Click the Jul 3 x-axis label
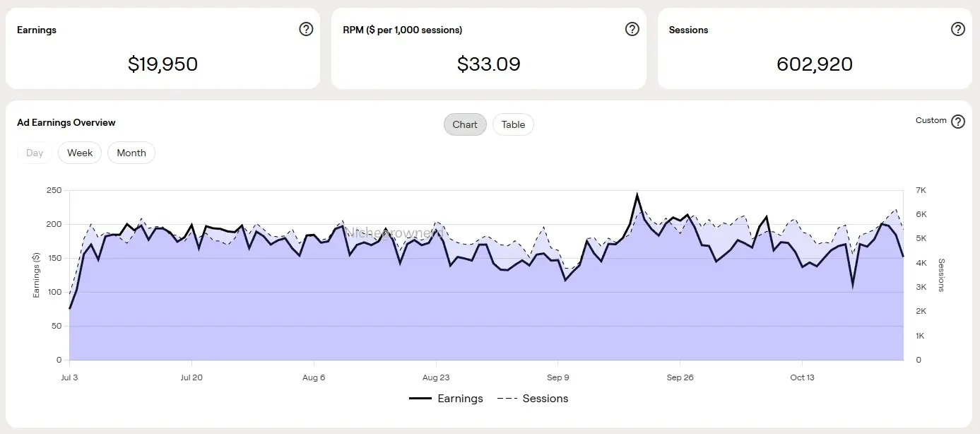The image size is (980, 434). coord(69,377)
